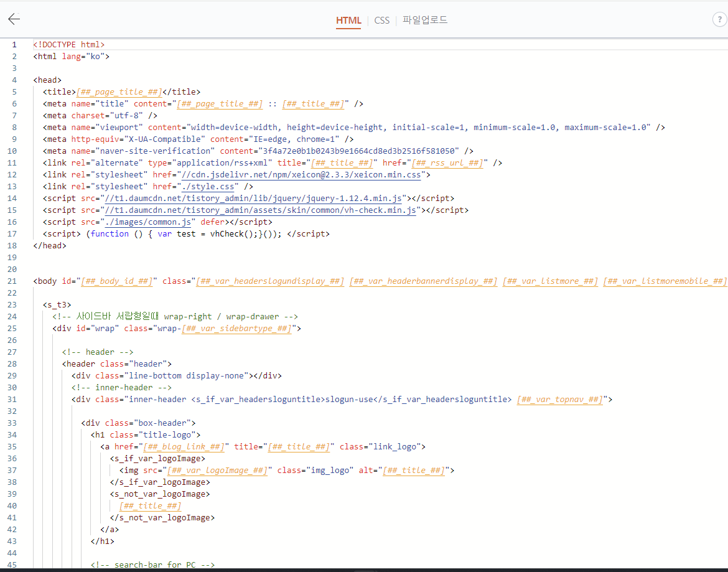This screenshot has width=728, height=572.
Task: Open the ./images/common.js link
Action: 147,222
